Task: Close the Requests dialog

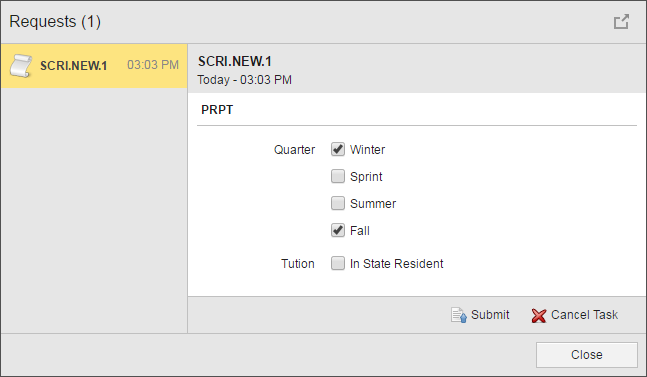Action: coord(586,355)
